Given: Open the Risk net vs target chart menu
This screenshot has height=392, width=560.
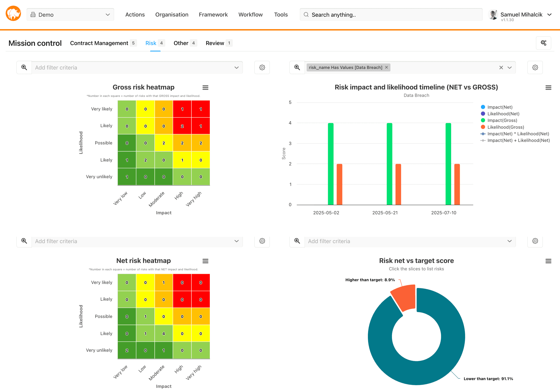Looking at the screenshot, I should pos(548,261).
